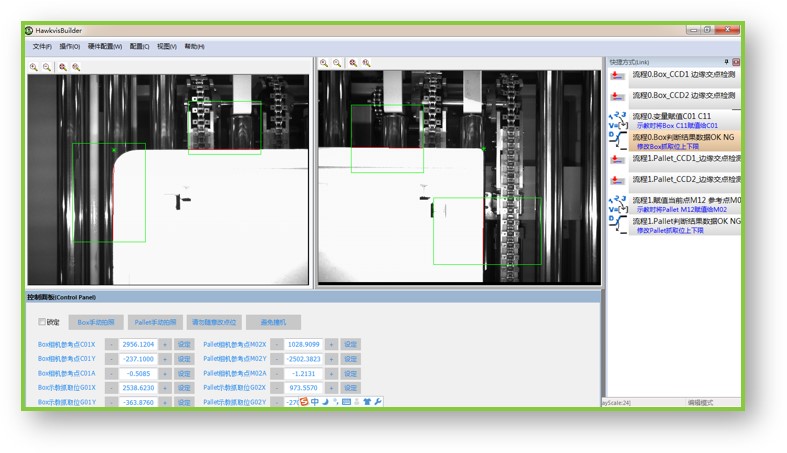Click last magnifier icon in right view toolbar

pyautogui.click(x=367, y=63)
